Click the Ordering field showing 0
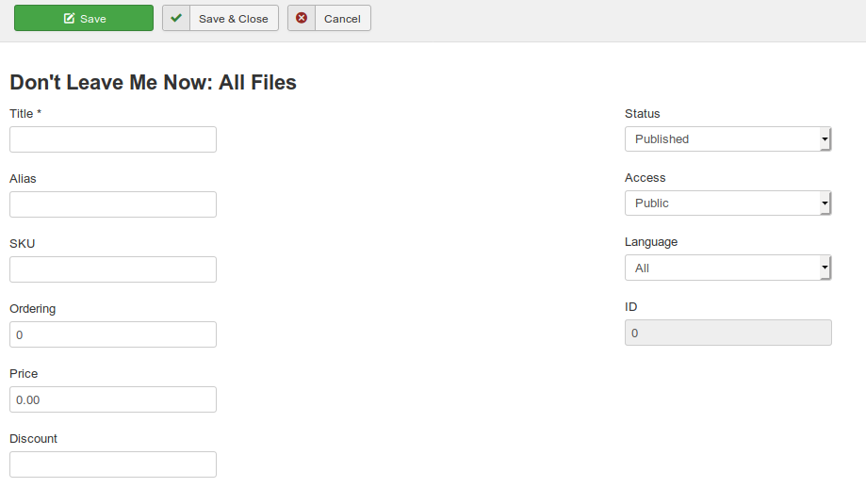The height and width of the screenshot is (504, 866). click(113, 334)
